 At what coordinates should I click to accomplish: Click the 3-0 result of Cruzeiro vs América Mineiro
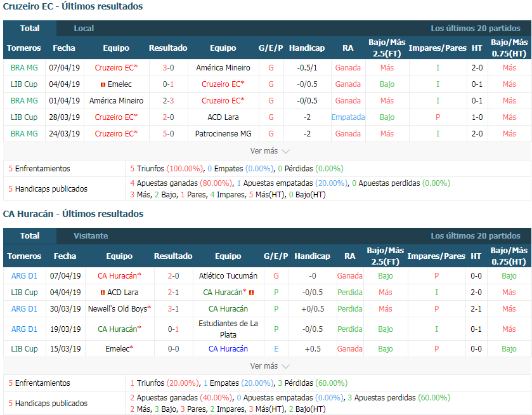[x=168, y=68]
